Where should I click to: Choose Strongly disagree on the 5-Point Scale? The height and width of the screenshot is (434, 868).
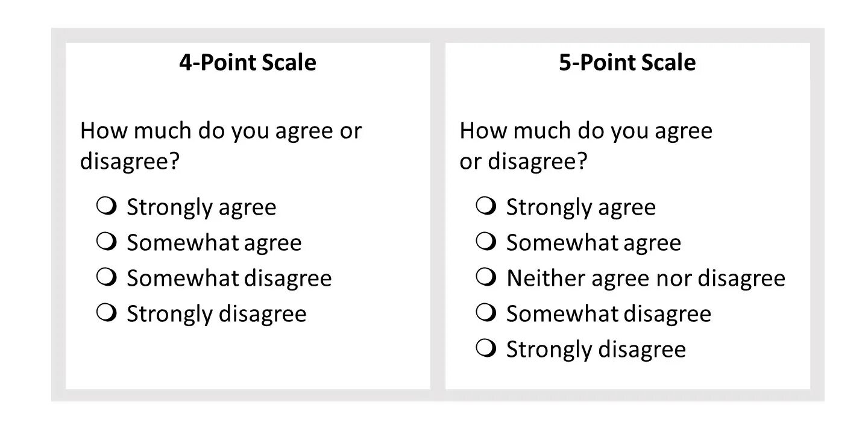(x=486, y=348)
